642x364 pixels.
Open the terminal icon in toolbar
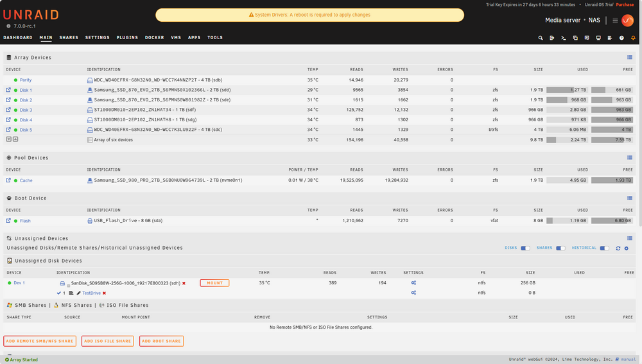tap(564, 38)
